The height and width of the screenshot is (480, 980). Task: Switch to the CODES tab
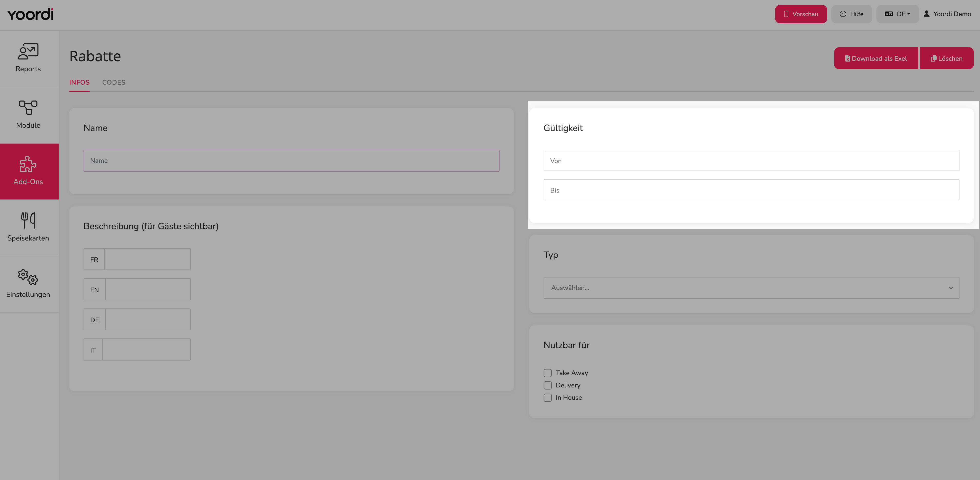point(114,82)
